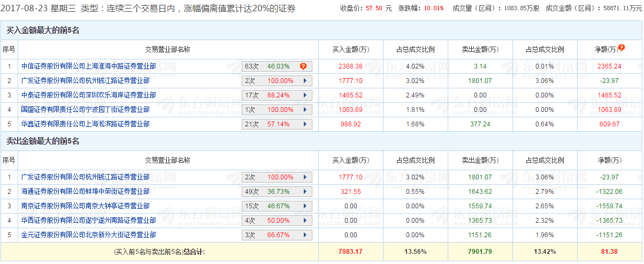Open 中信证券上海淮海中路证券营业部 link
The width and height of the screenshot is (644, 264).
click(x=88, y=66)
